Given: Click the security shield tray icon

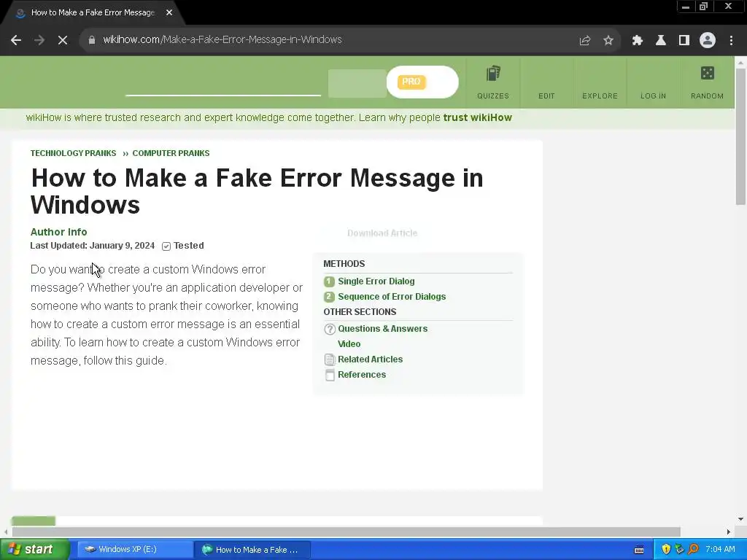Looking at the screenshot, I should pyautogui.click(x=666, y=550).
